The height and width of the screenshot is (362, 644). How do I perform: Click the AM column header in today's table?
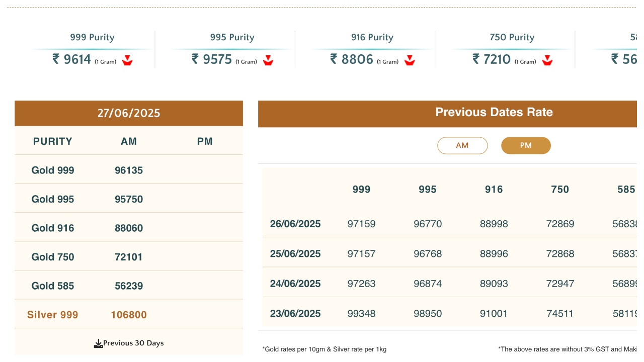coord(129,141)
